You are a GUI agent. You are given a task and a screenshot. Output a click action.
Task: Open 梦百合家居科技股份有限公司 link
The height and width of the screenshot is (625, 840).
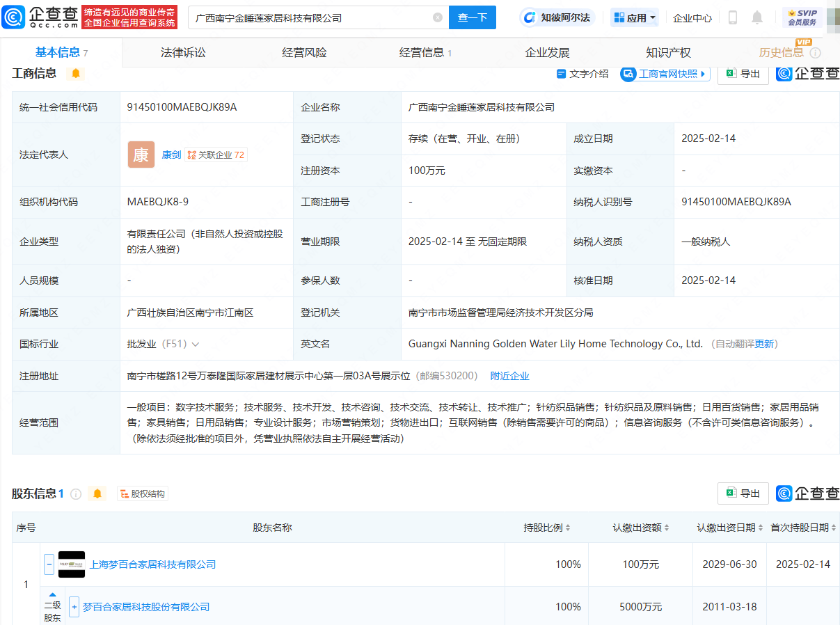(x=146, y=607)
